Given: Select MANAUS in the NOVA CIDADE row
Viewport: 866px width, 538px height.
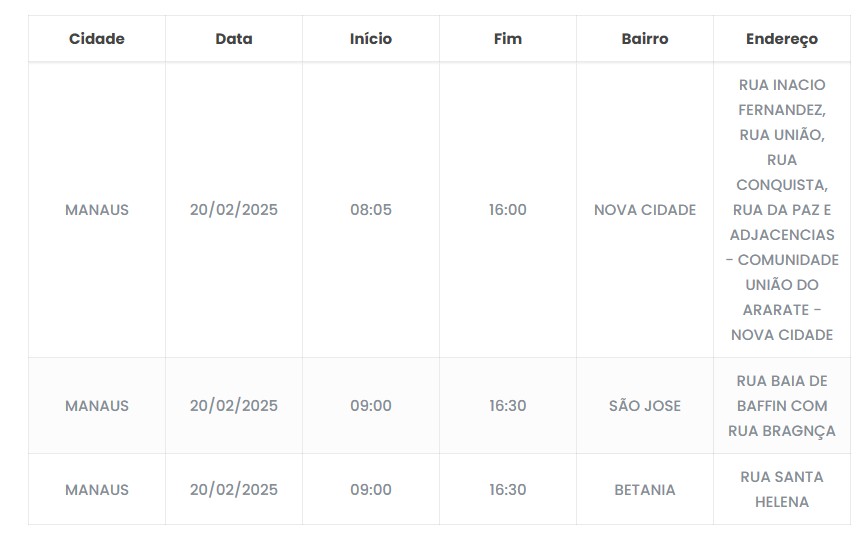Looking at the screenshot, I should pyautogui.click(x=97, y=210).
